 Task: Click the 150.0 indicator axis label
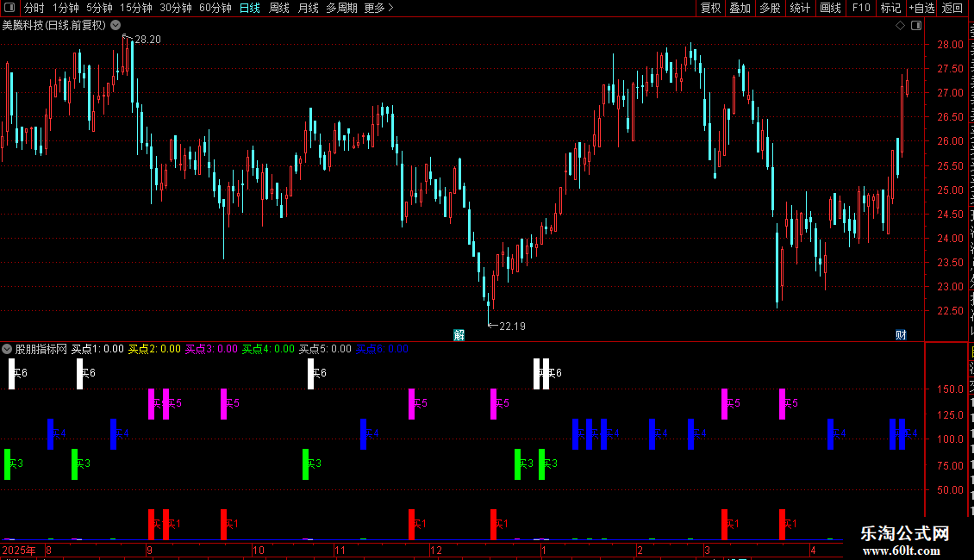click(x=951, y=389)
